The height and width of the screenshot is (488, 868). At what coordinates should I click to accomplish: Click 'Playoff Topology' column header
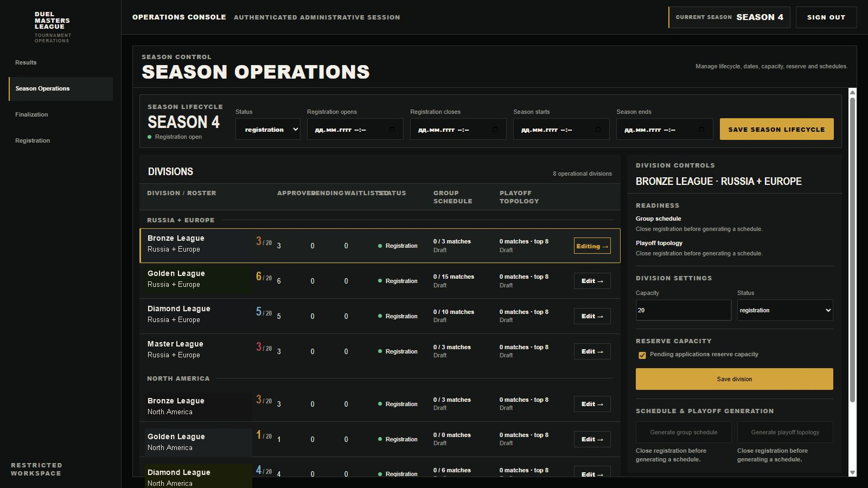[519, 197]
